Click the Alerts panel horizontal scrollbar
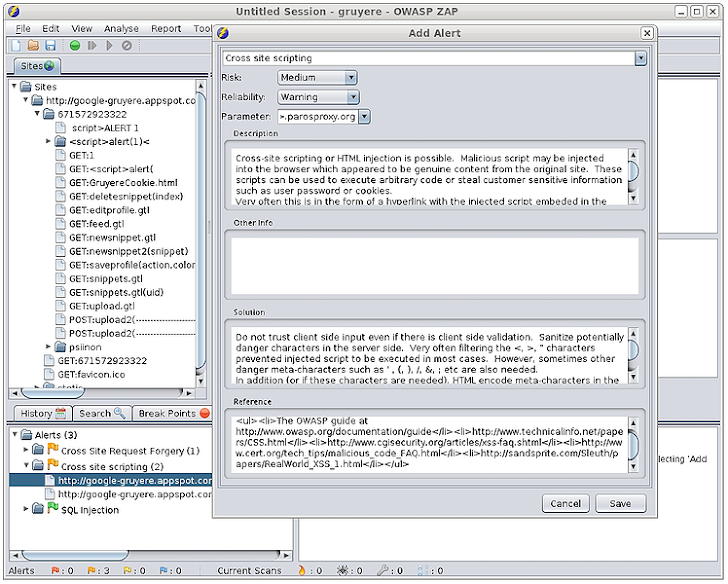Screen dimensions: 728x584 click(151, 555)
